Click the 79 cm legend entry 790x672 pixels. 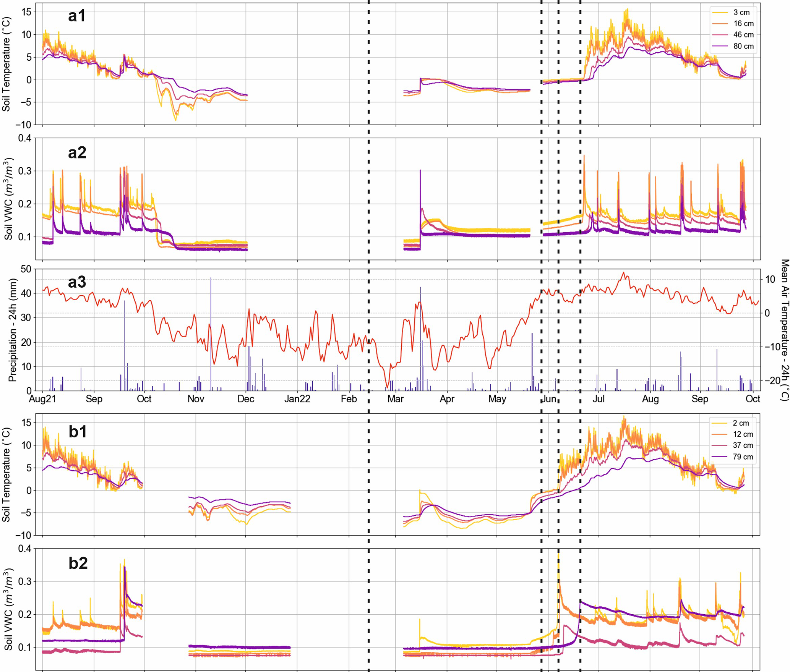coord(742,457)
